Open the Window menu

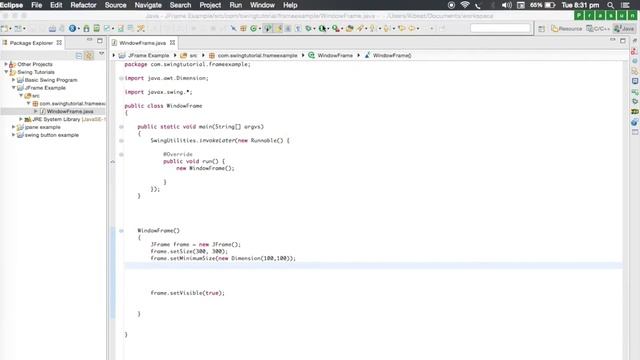point(262,5)
